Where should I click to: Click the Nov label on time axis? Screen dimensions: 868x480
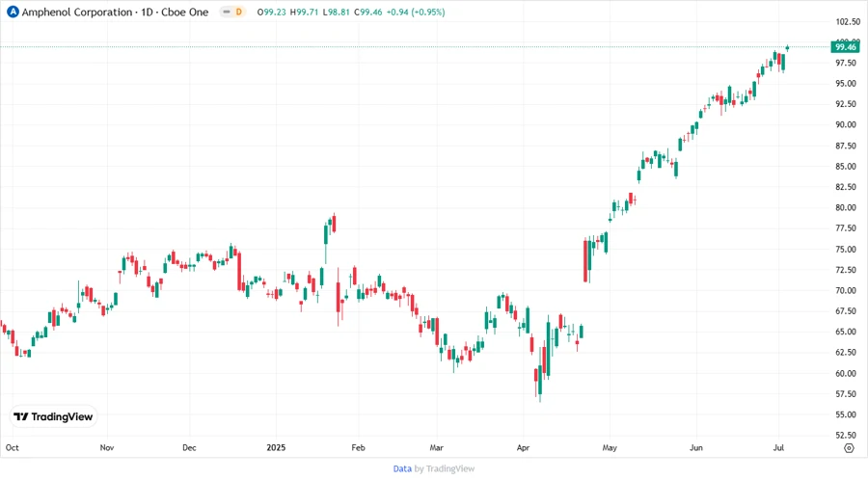tap(107, 447)
